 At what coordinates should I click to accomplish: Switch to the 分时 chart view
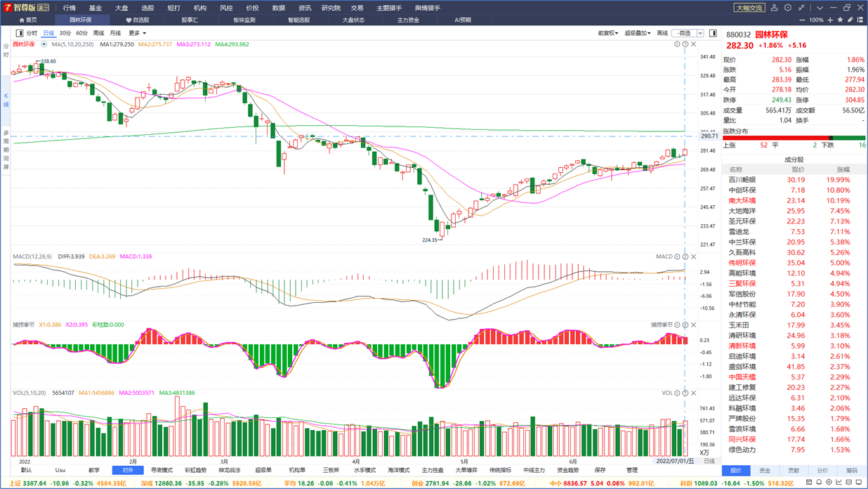pyautogui.click(x=32, y=33)
